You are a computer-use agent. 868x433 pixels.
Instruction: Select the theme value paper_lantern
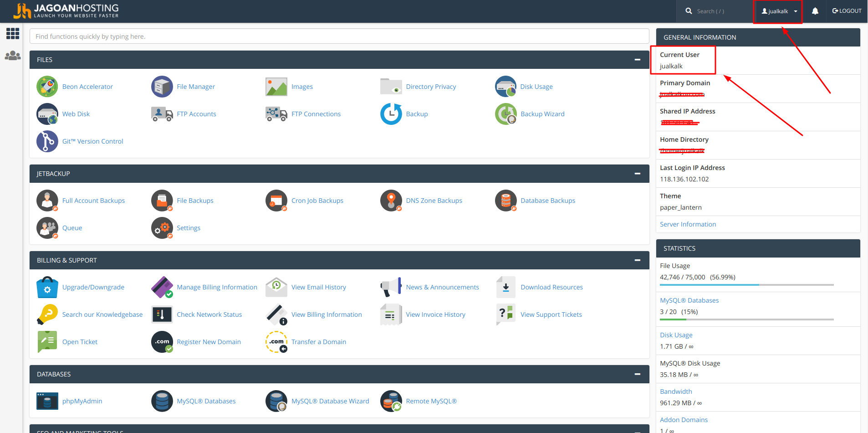pos(680,207)
